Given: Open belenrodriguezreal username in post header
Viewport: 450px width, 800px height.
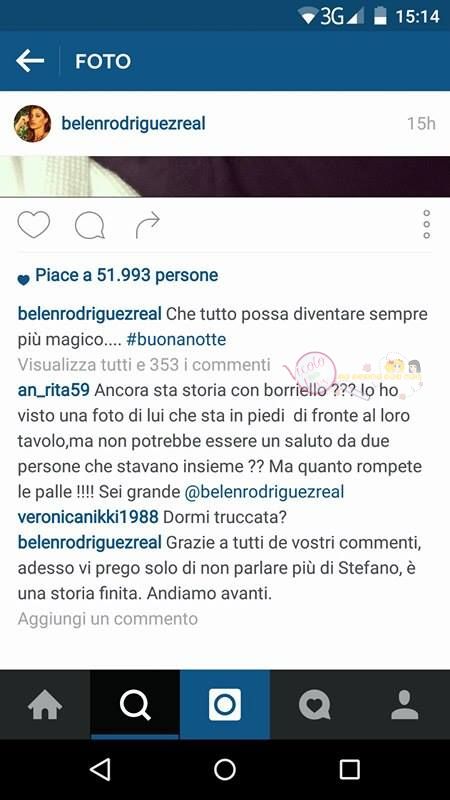Looking at the screenshot, I should click(x=133, y=123).
